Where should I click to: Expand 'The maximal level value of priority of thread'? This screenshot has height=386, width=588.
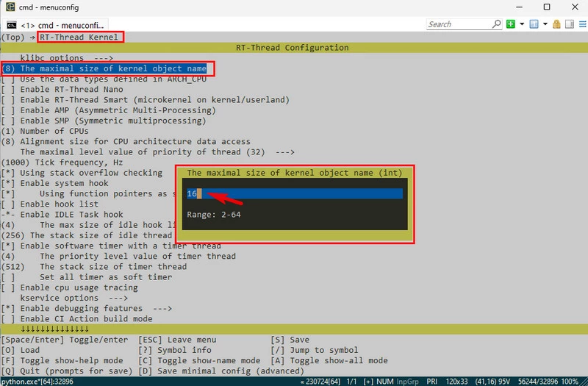(157, 152)
